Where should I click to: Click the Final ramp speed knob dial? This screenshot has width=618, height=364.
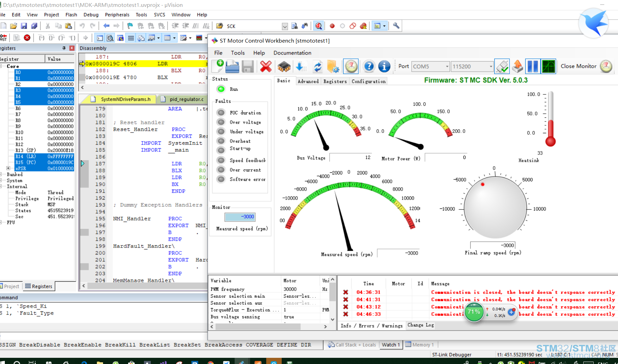click(495, 207)
